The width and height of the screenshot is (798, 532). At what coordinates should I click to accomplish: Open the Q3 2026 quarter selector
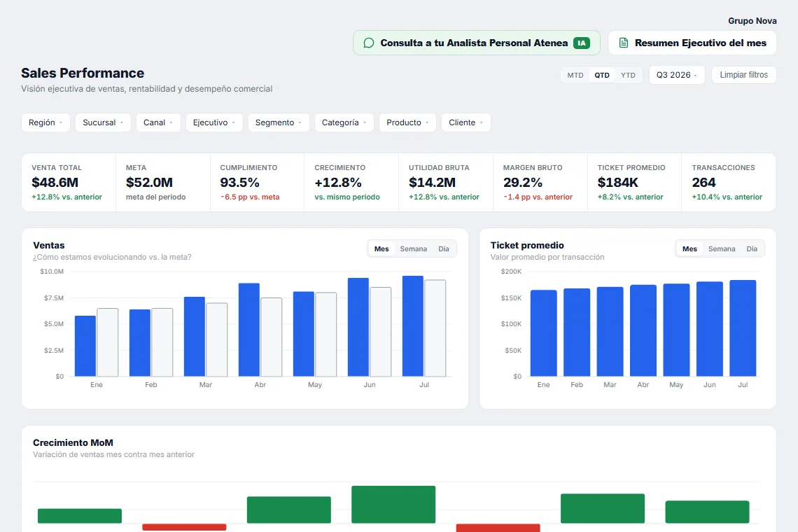click(x=677, y=76)
